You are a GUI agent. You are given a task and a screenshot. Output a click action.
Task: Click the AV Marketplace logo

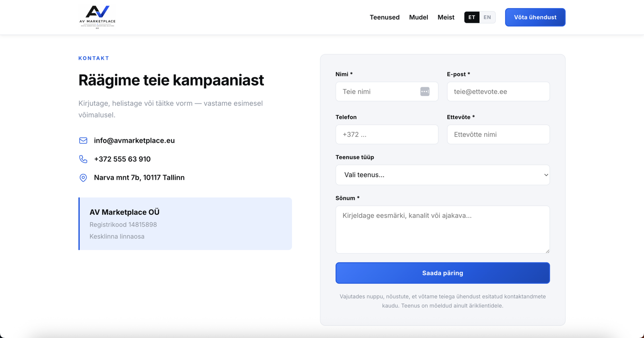tap(97, 17)
